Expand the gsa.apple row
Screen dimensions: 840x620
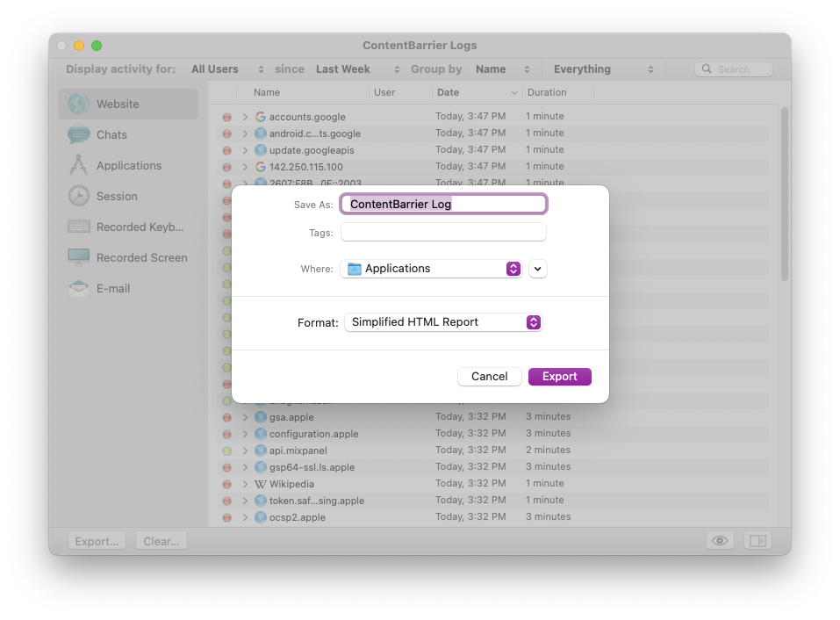point(245,417)
